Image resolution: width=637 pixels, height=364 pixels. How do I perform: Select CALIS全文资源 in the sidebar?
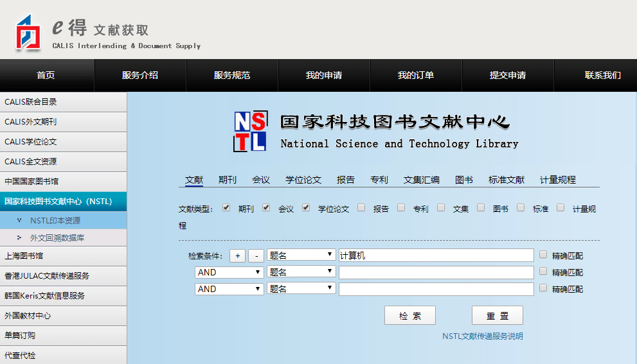pos(64,162)
